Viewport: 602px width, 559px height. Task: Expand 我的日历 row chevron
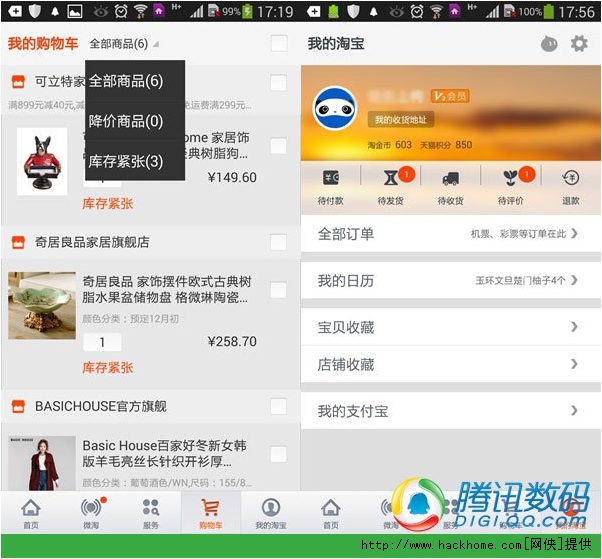coord(574,280)
